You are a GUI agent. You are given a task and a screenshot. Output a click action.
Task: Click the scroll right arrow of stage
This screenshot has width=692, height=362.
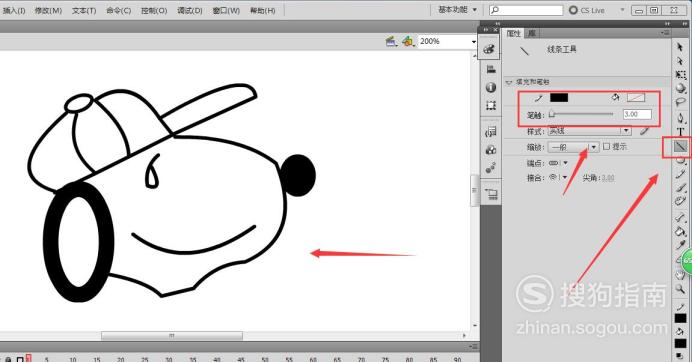pyautogui.click(x=464, y=336)
